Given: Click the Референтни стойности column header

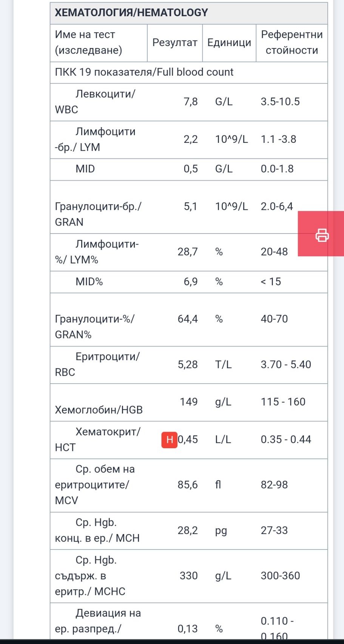Looking at the screenshot, I should [292, 42].
